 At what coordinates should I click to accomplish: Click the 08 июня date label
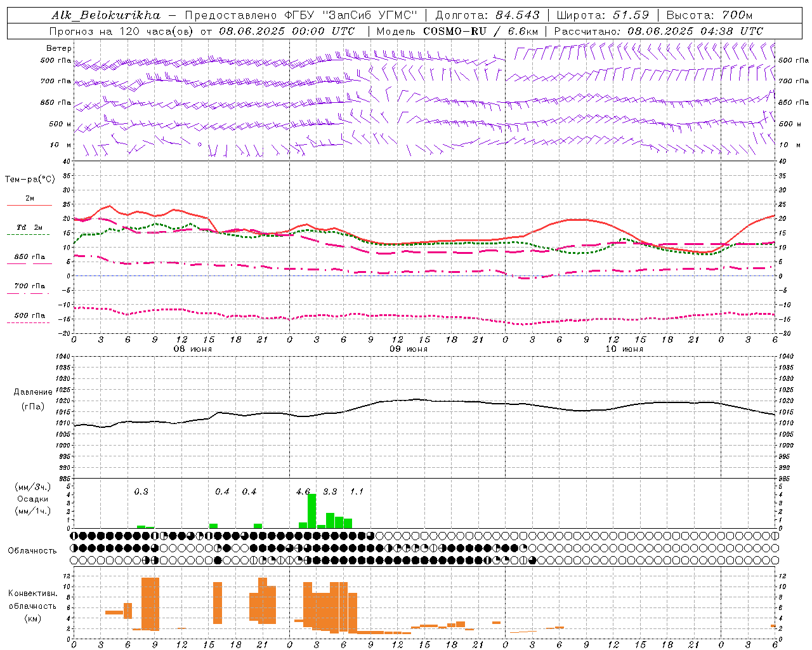[192, 349]
